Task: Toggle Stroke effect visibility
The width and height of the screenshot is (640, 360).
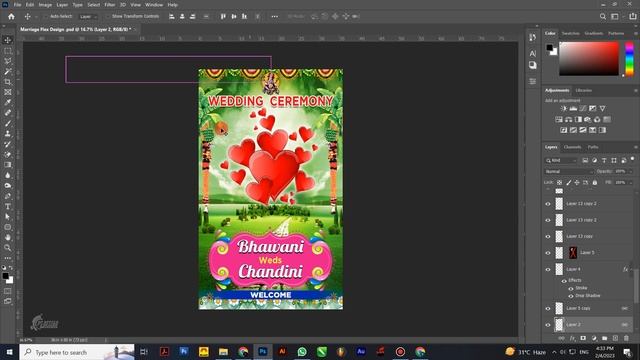Action: point(571,288)
